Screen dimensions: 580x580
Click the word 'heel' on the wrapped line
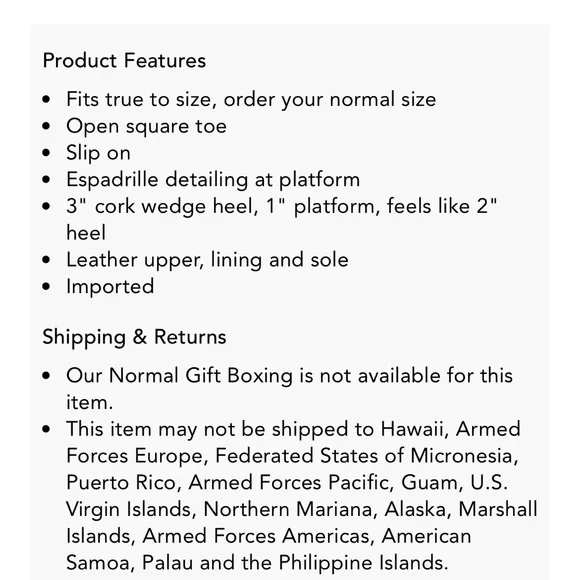pyautogui.click(x=86, y=233)
